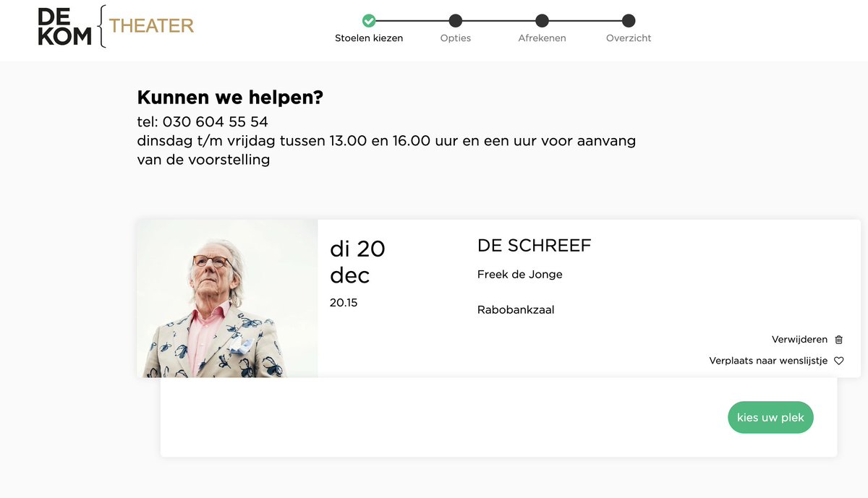868x498 pixels.
Task: Click the phone number 030 604 55 54
Action: pos(215,121)
